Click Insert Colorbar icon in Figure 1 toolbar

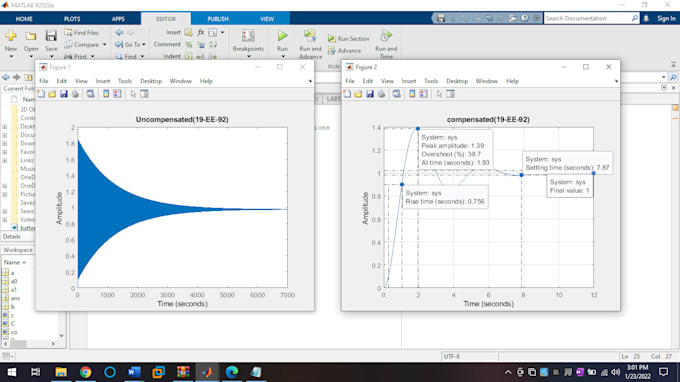[106, 94]
